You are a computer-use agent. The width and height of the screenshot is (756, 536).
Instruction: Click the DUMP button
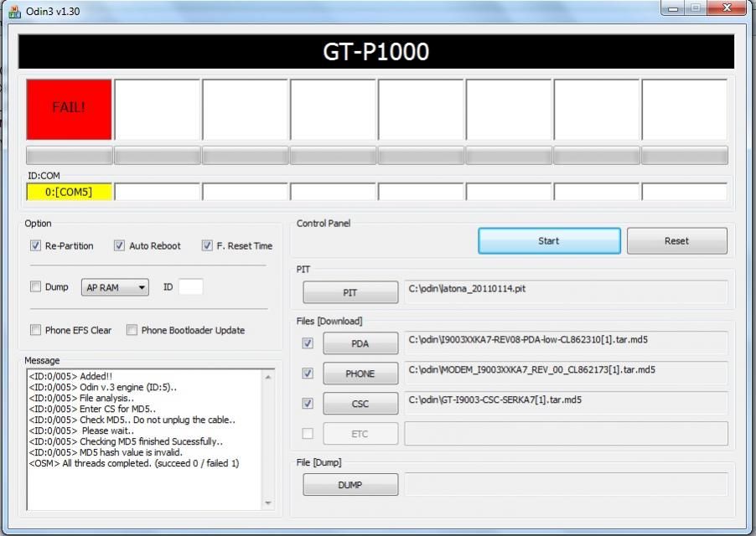click(350, 484)
